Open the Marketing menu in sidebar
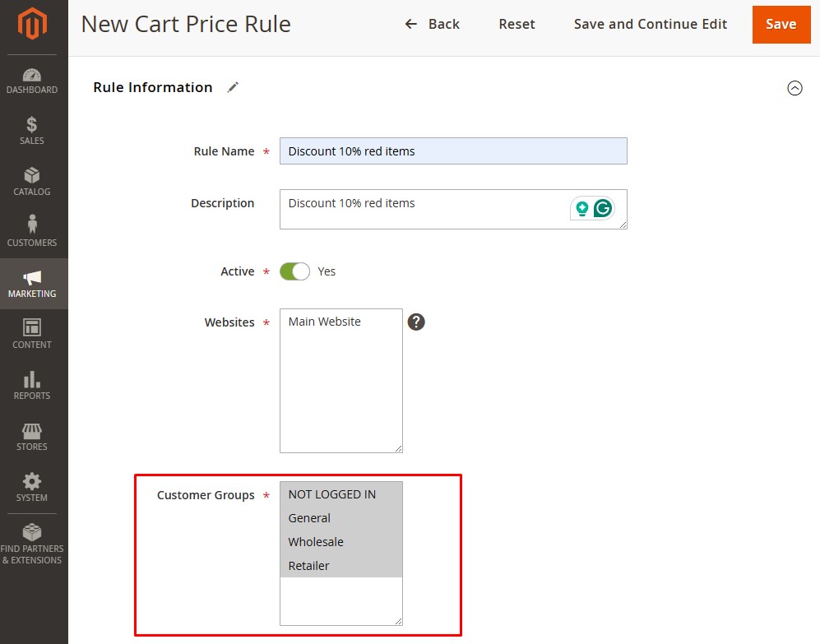 click(32, 284)
